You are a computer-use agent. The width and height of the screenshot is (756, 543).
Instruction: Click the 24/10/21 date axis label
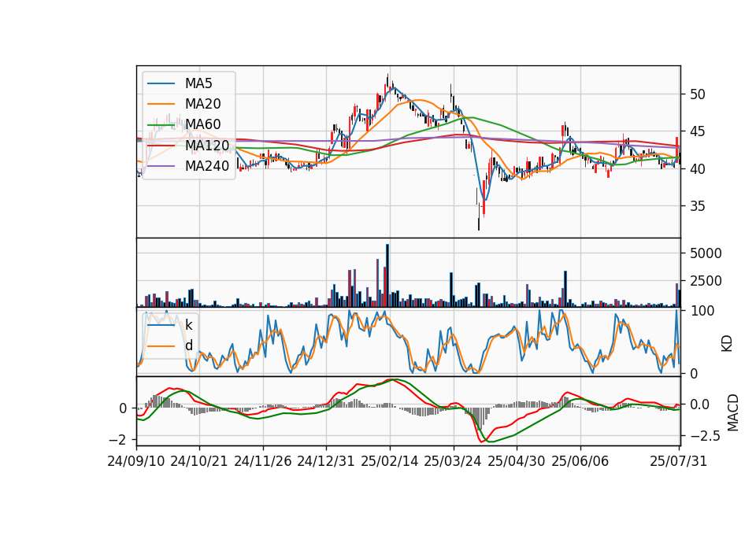coord(199,461)
